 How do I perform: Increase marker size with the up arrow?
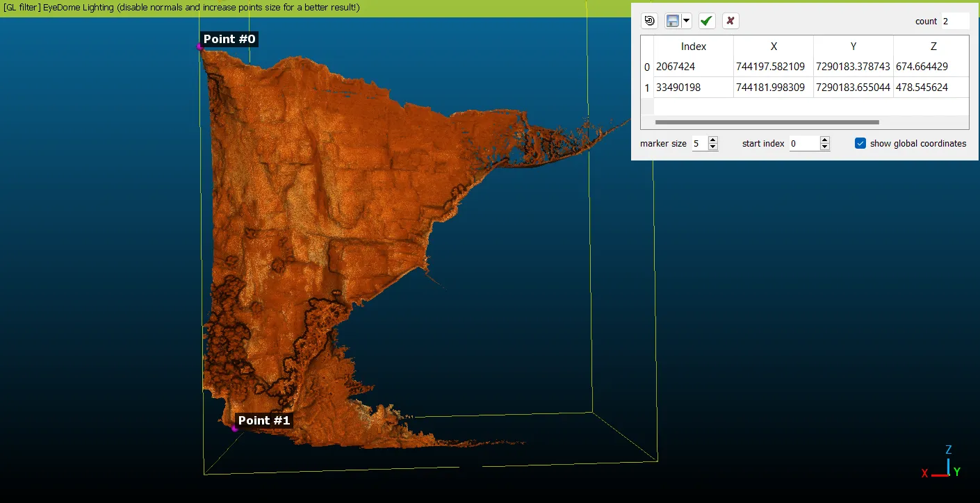(x=712, y=140)
